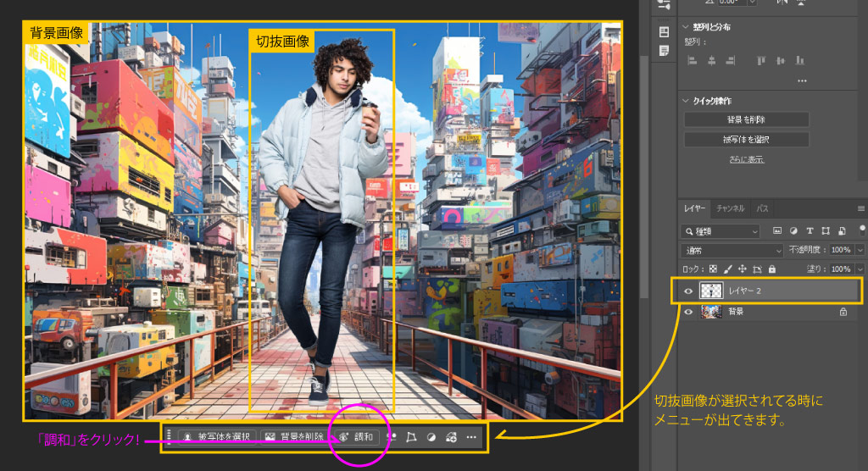Click the transform icon in contextual taskbar
Viewport: 868px width, 471px height.
click(411, 437)
